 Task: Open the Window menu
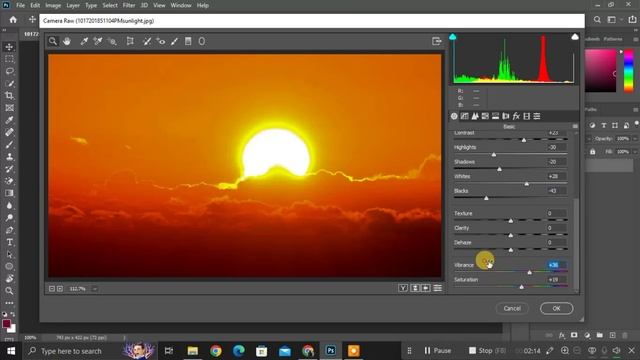181,5
